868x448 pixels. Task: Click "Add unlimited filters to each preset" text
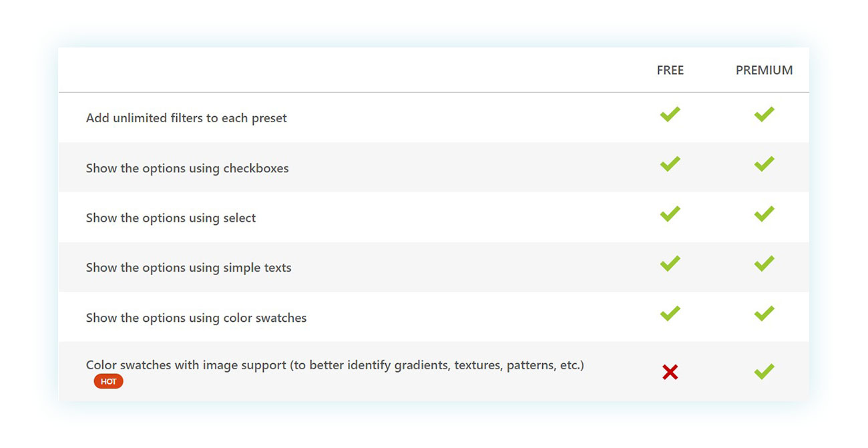[x=186, y=118]
